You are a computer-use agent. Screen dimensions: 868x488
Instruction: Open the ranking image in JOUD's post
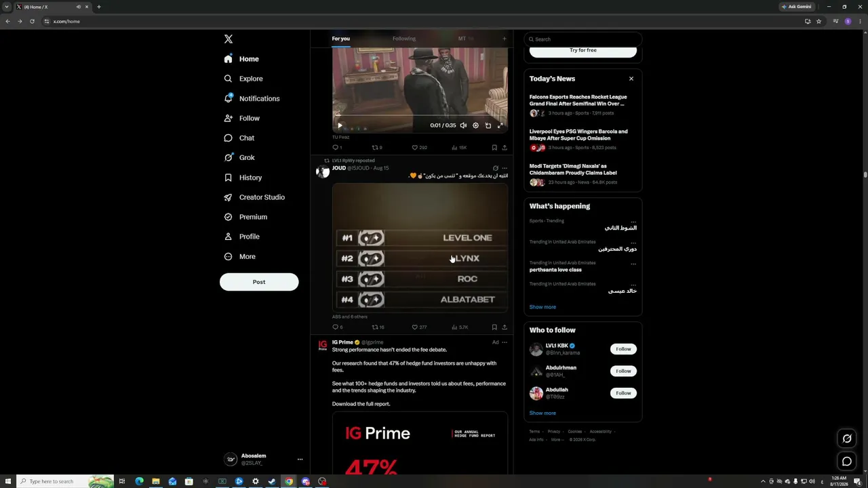click(420, 247)
